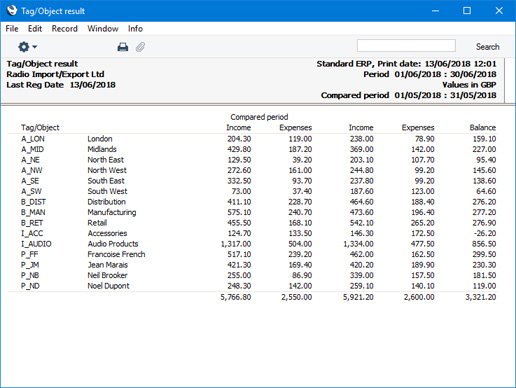This screenshot has width=516, height=388.
Task: Click the Jean Marais name
Action: tap(108, 265)
